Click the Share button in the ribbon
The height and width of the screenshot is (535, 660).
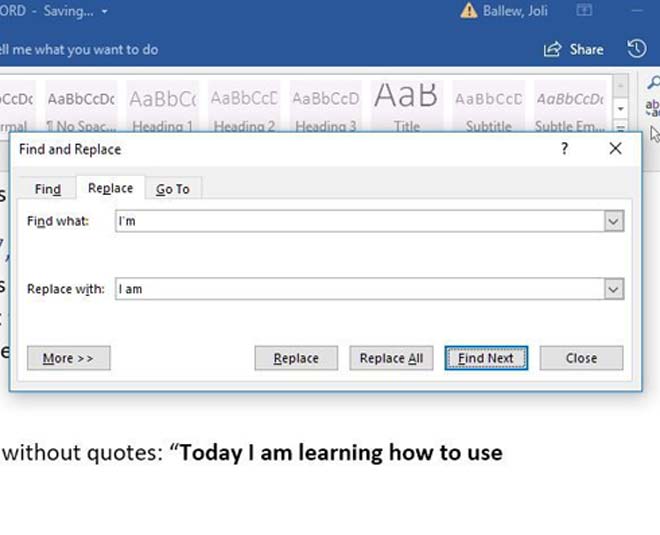(x=574, y=49)
